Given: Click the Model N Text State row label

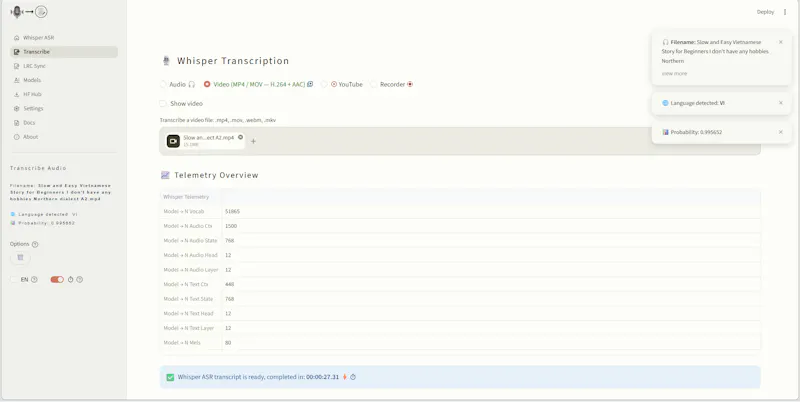Looking at the screenshot, I should pos(188,299).
